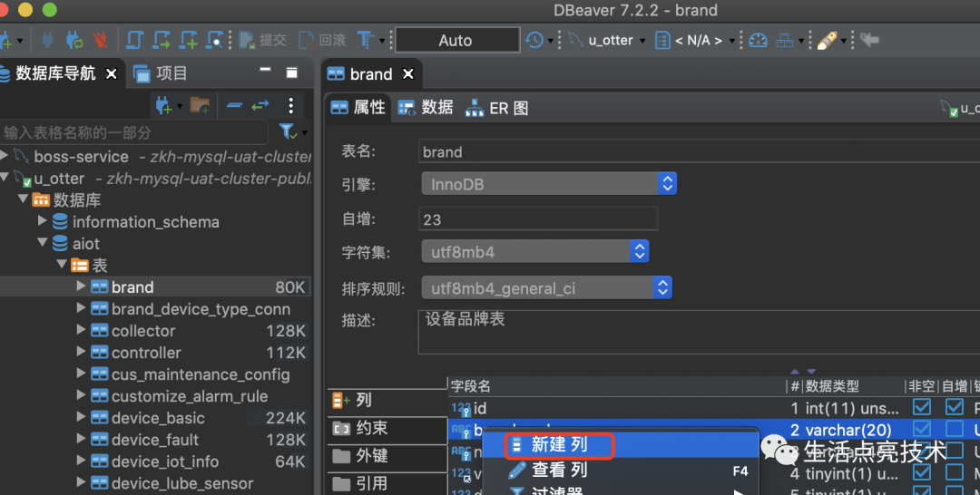Toggle 非空 checkbox in varchar(20) row
Screen dimensions: 980x495
click(x=921, y=429)
